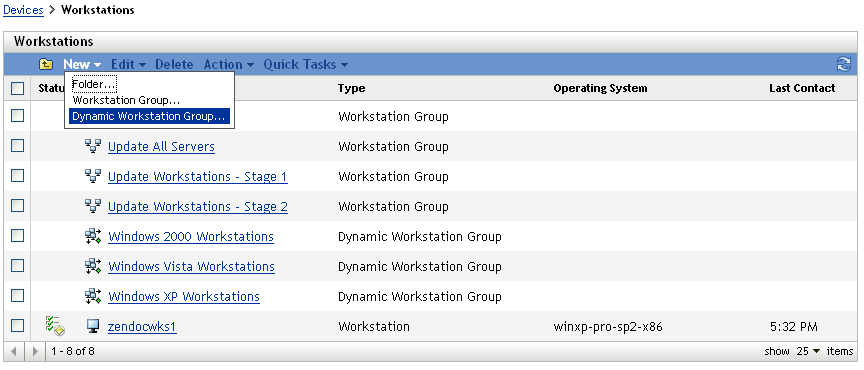Click the zendocwks1 workstation monitor icon
The height and width of the screenshot is (370, 864).
93,326
